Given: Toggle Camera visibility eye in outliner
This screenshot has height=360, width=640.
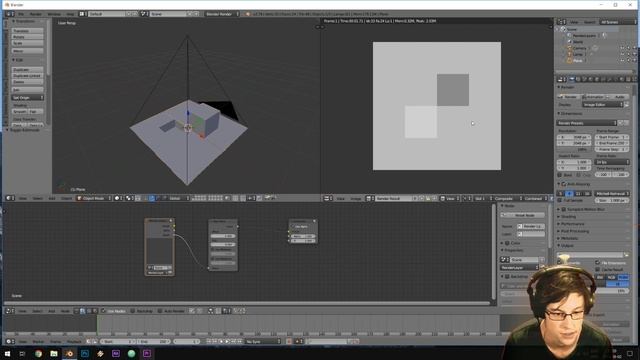Looking at the screenshot, I should pyautogui.click(x=622, y=48).
